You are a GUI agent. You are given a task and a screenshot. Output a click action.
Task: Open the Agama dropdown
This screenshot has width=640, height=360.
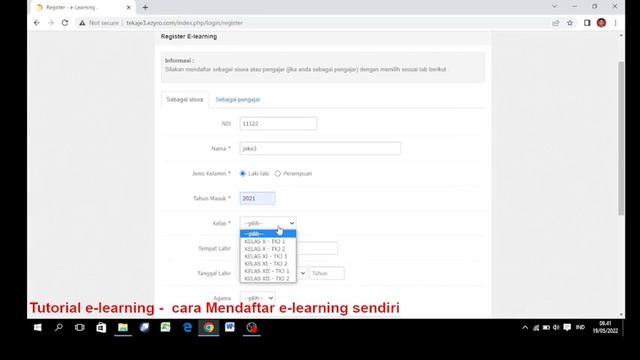tap(257, 298)
